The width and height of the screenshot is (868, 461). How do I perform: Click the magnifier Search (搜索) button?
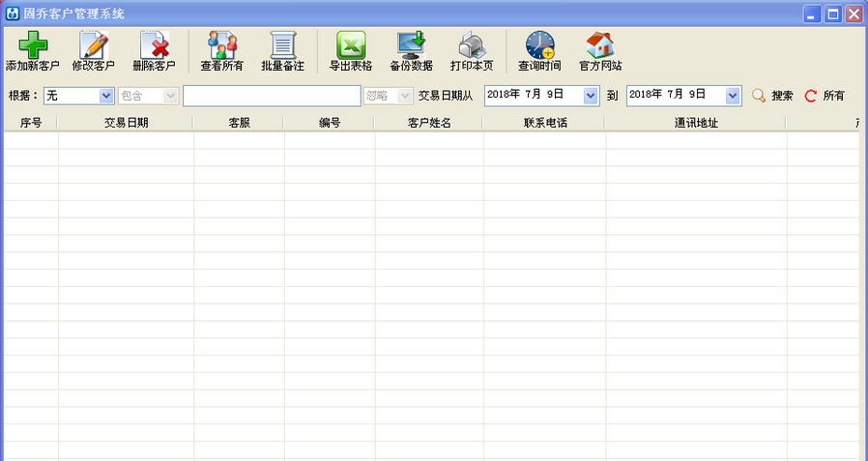(x=772, y=96)
